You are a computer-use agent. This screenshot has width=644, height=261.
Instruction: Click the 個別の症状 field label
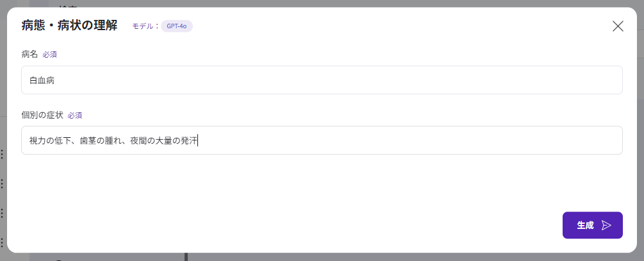pyautogui.click(x=42, y=115)
